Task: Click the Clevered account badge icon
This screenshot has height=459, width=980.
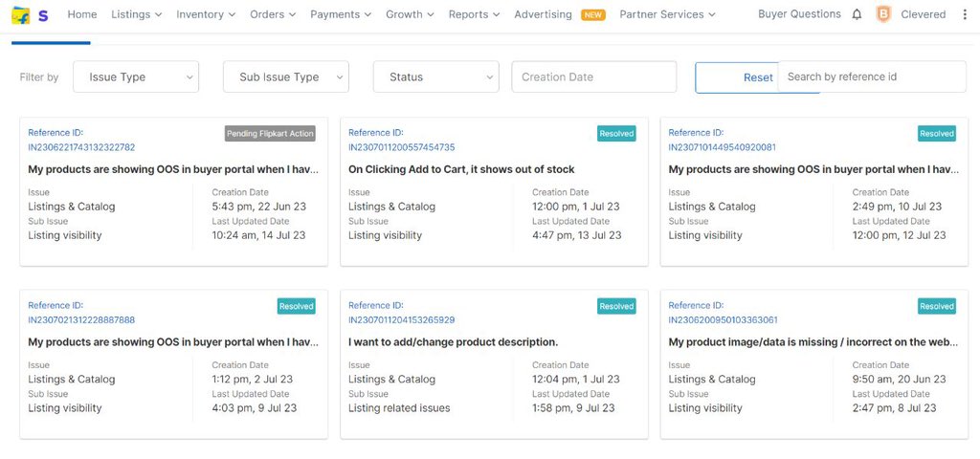Action: [883, 14]
